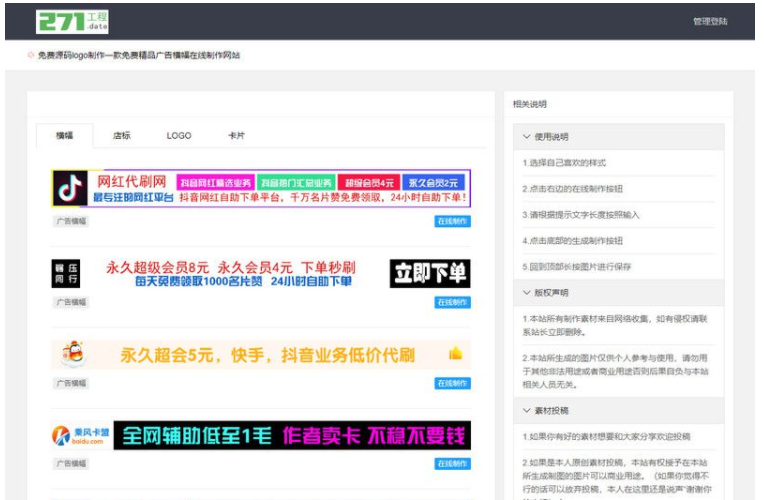Click the 1.选择自己喜欢的样式 step
This screenshot has height=500, width=764.
click(x=564, y=163)
